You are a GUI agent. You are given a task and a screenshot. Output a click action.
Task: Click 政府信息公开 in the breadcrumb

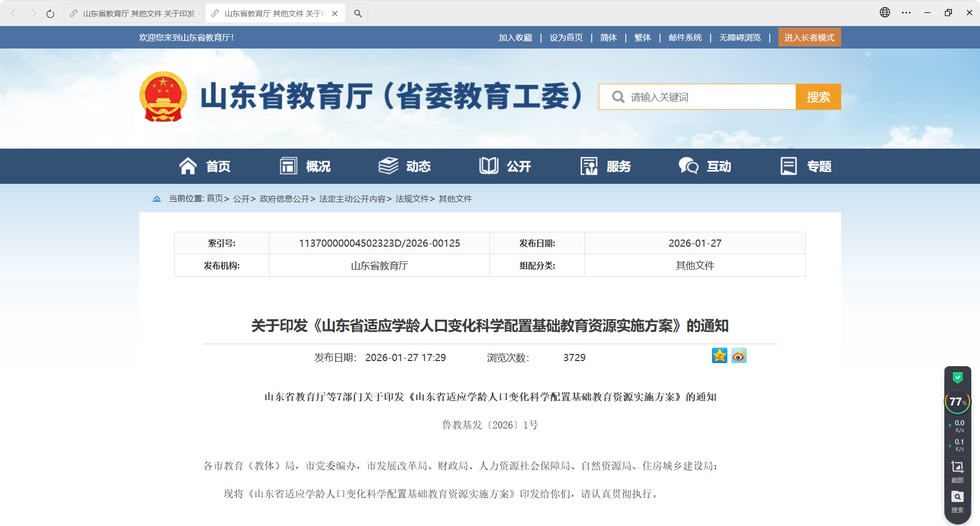click(x=284, y=199)
